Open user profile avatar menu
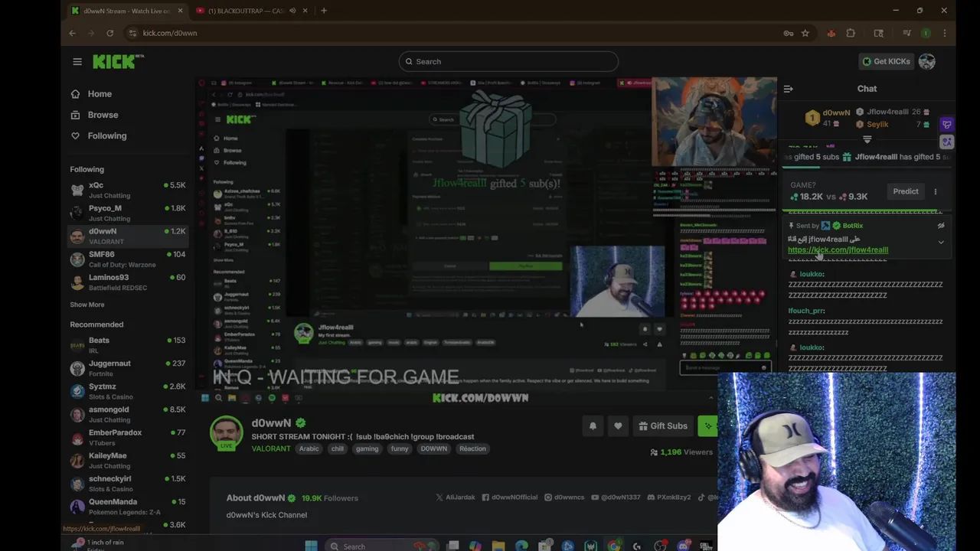Image resolution: width=980 pixels, height=551 pixels. click(927, 61)
